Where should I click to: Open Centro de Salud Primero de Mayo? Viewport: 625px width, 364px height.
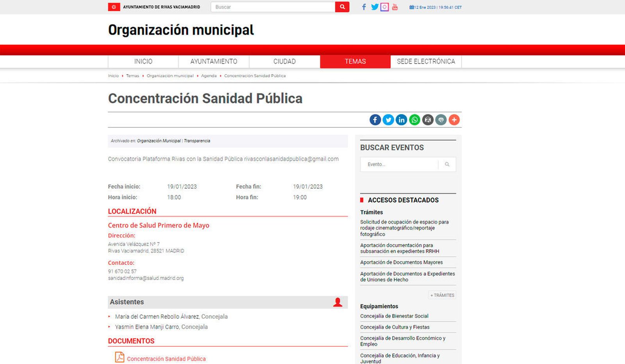click(159, 225)
